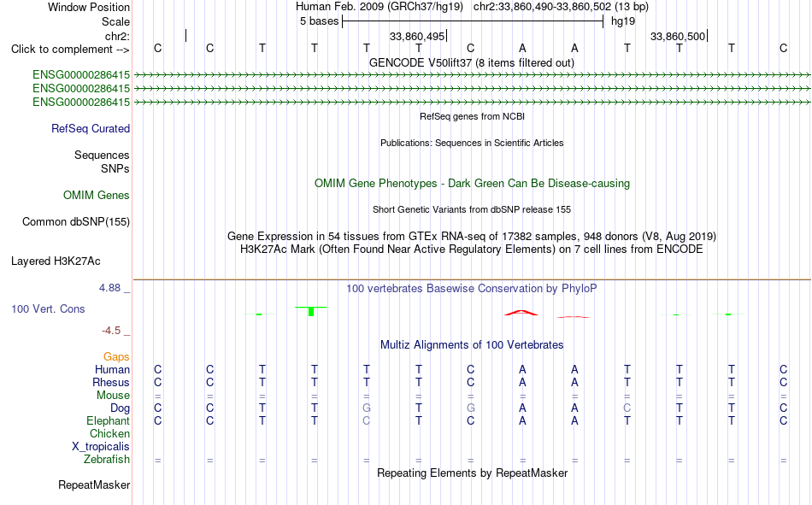Screen dimensions: 812x505
Task: Click the 33,860,500 position marker
Action: (x=678, y=36)
